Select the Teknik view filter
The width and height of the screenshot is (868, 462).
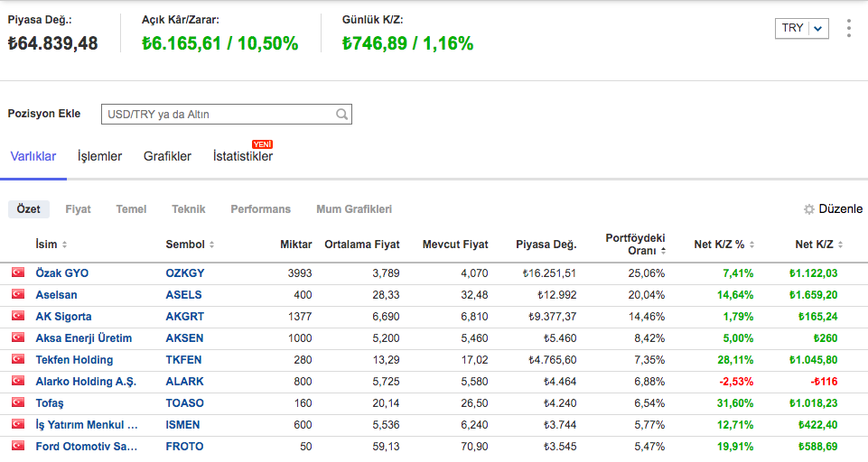pos(188,209)
